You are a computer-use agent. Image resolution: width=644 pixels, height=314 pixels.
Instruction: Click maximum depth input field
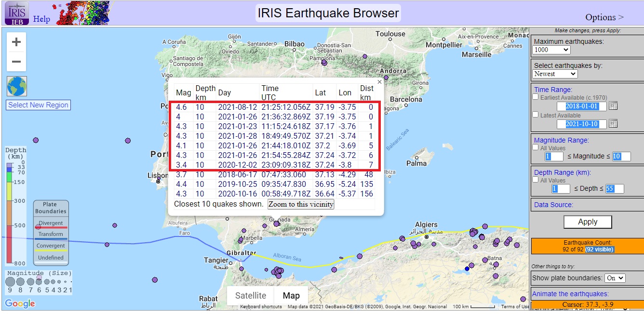[615, 189]
